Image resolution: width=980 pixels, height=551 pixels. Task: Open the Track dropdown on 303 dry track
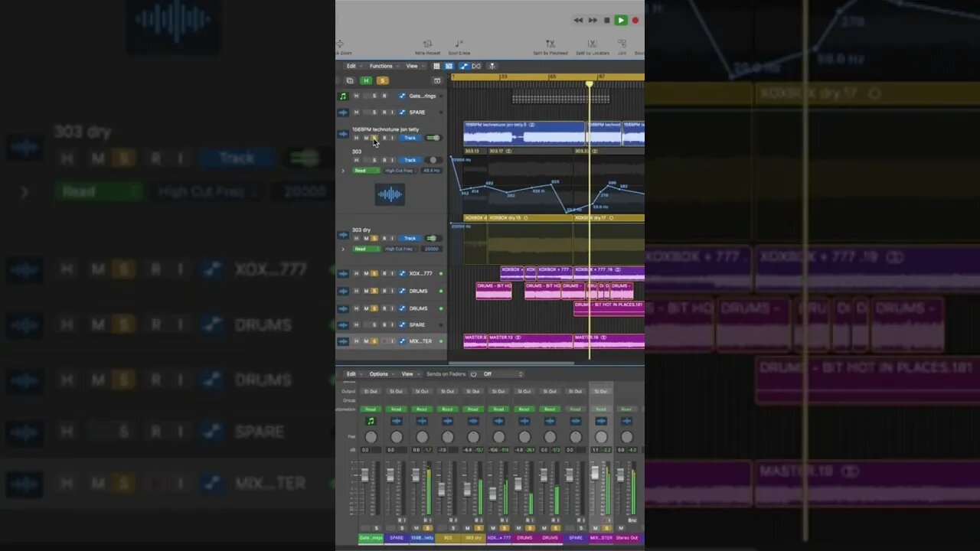(410, 238)
